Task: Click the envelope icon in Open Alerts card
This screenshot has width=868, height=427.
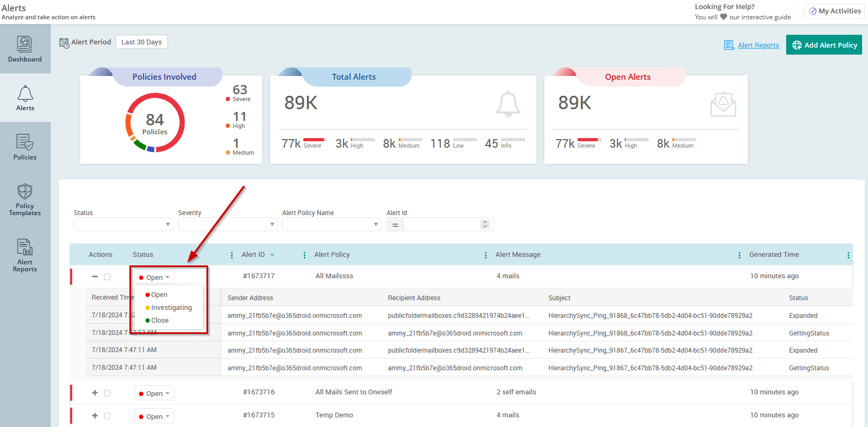Action: 723,104
